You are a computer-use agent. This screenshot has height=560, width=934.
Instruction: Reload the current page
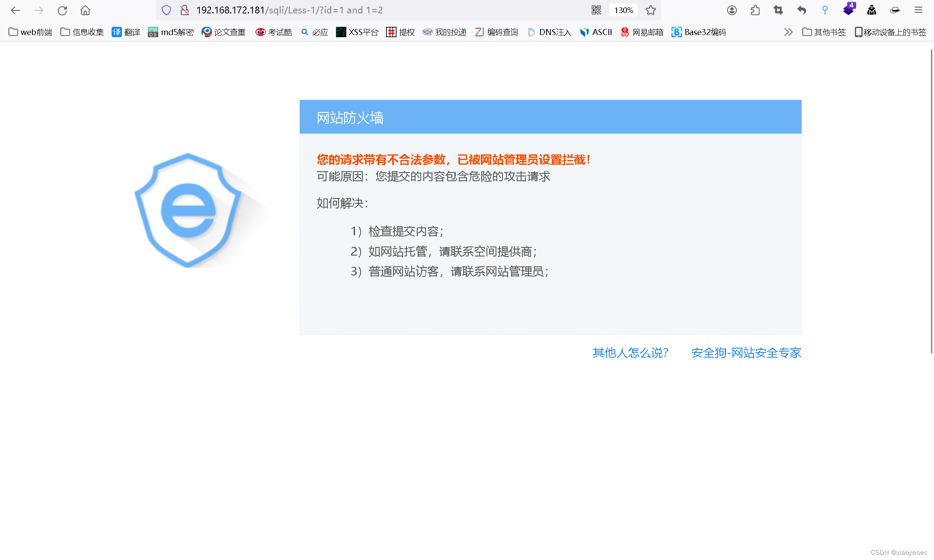point(62,10)
